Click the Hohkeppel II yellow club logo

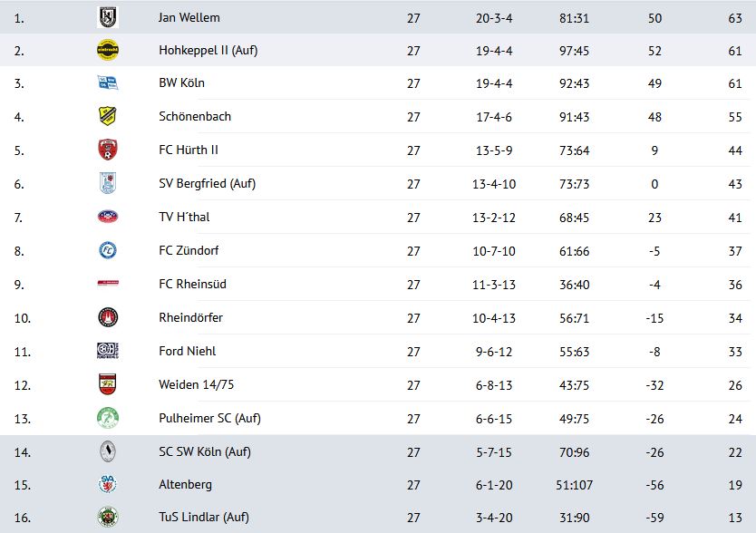108,50
